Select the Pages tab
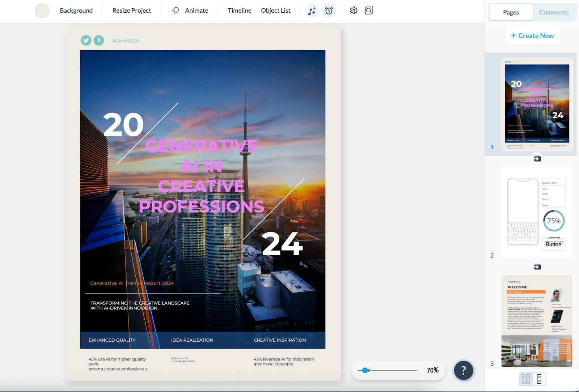This screenshot has width=579, height=392. click(x=510, y=12)
